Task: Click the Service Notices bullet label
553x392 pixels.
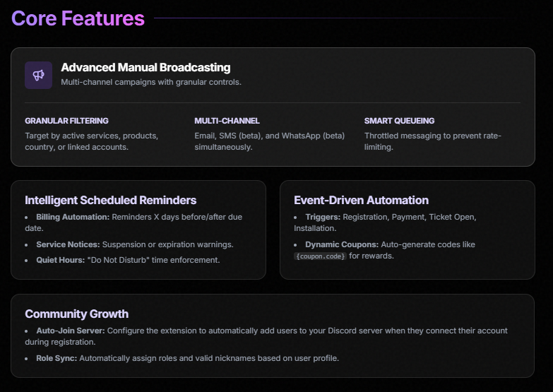Action: coord(68,244)
